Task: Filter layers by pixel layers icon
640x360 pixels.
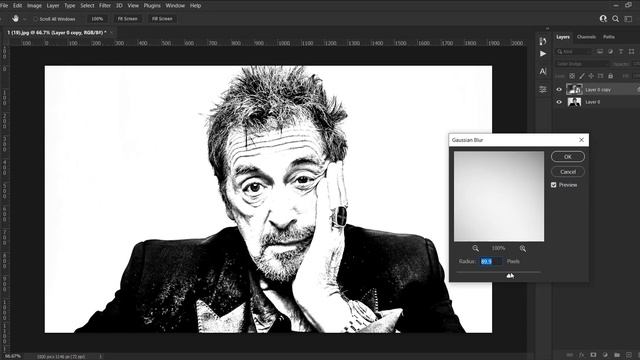Action: click(600, 52)
